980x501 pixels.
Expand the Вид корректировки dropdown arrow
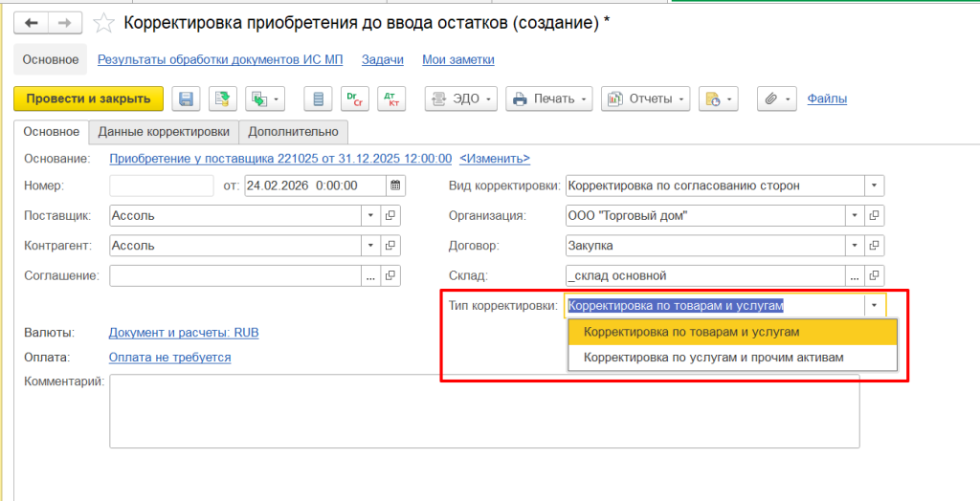[873, 185]
